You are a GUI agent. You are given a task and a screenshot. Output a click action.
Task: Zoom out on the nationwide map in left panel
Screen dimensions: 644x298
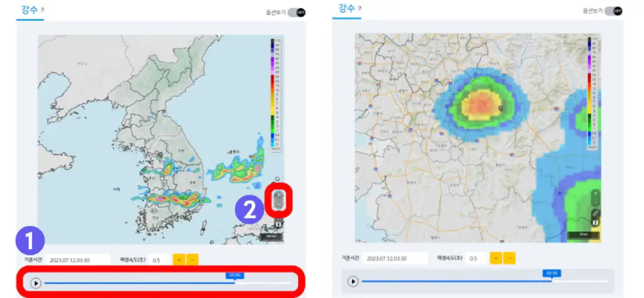(279, 204)
